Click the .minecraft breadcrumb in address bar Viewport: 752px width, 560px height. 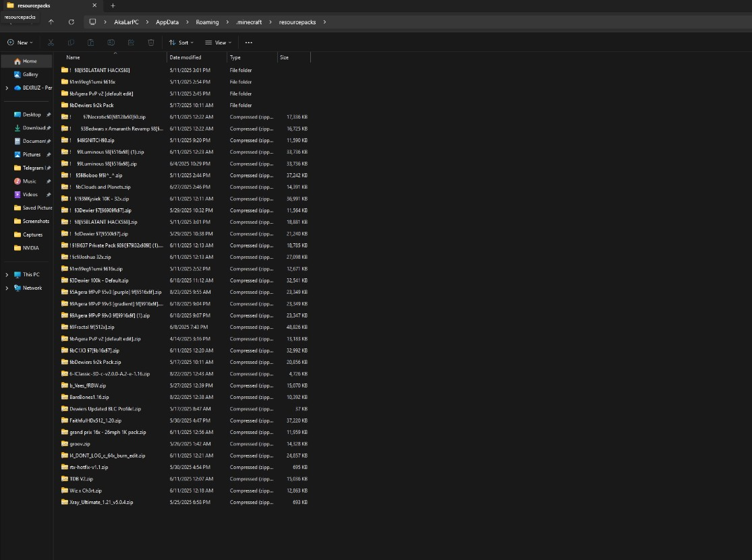click(249, 22)
